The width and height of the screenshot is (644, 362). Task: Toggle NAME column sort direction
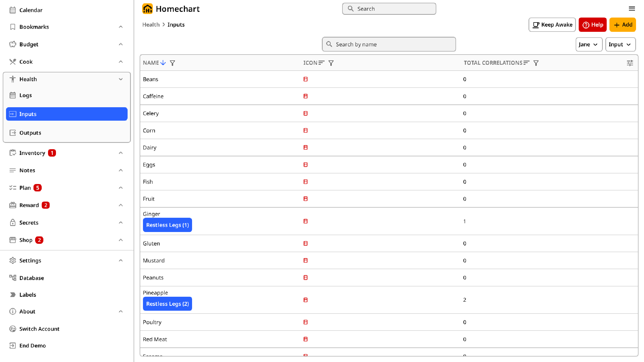163,63
